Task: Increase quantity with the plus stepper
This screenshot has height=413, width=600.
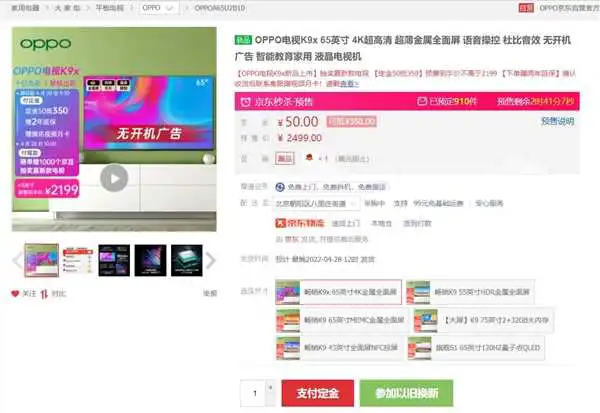Action: point(271,387)
